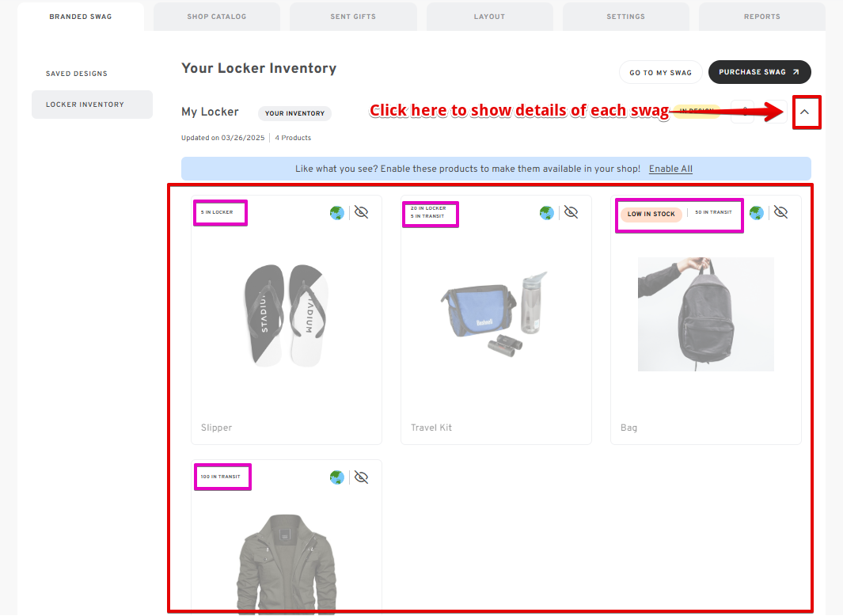This screenshot has height=616, width=843.
Task: Select the Layout tab
Action: coord(489,17)
